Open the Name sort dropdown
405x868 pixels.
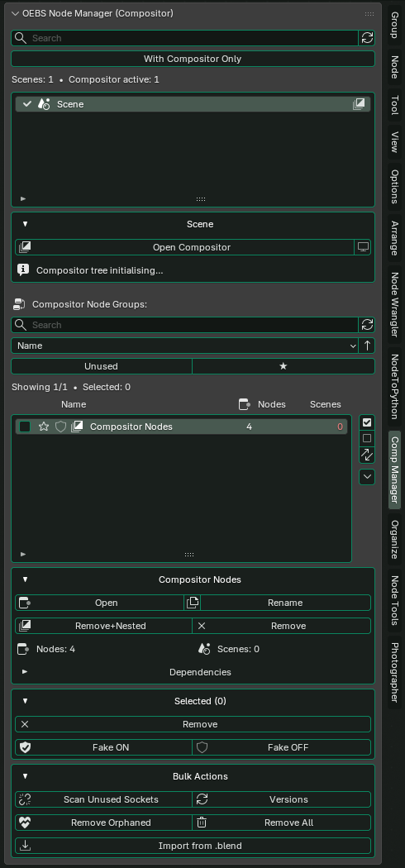[x=185, y=346]
